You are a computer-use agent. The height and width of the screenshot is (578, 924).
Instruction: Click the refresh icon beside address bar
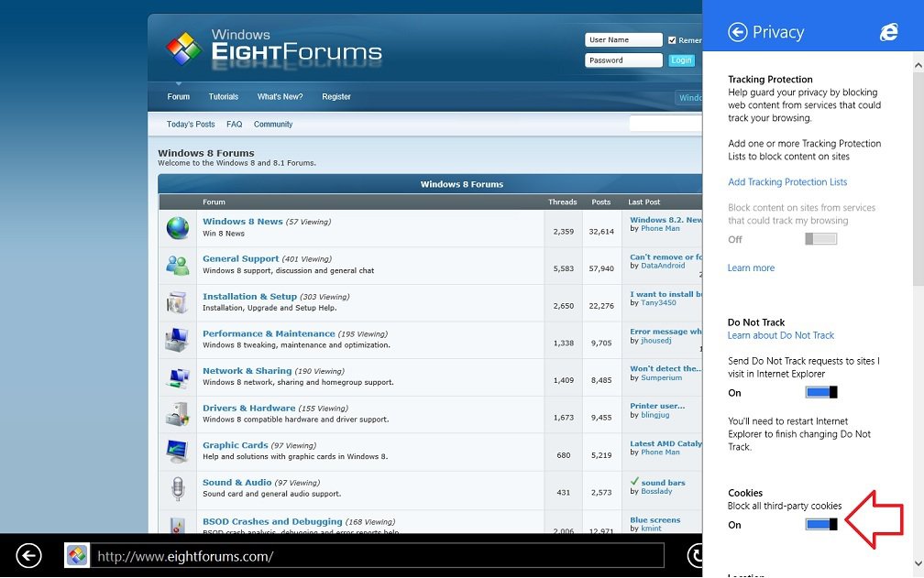696,556
